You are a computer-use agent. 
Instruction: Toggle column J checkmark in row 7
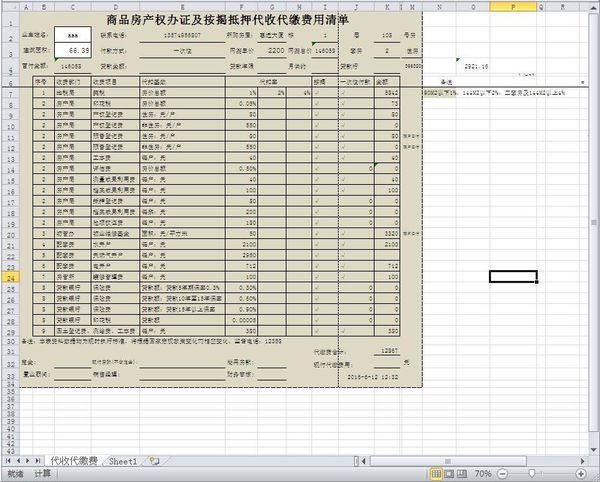(343, 93)
